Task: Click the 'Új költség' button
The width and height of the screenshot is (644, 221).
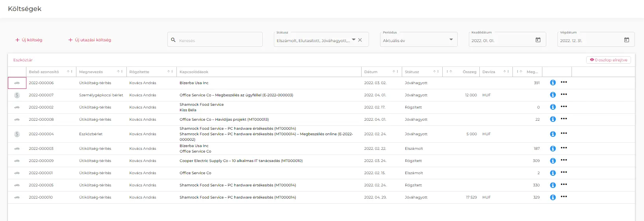Action: 29,40
